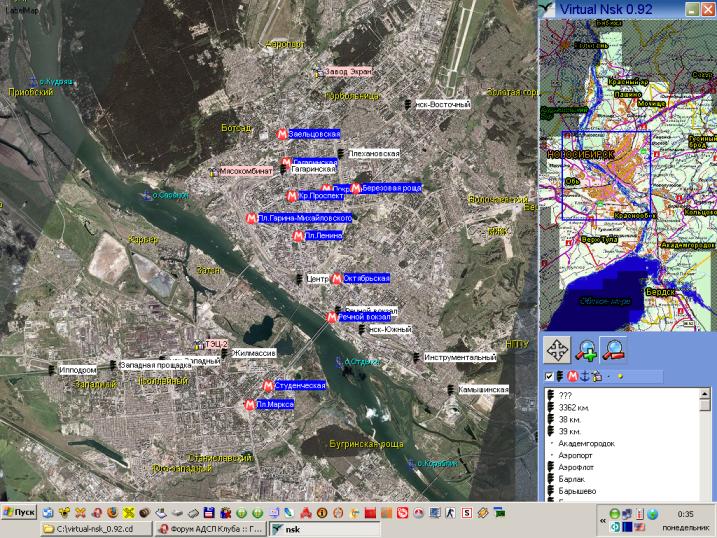Toggle the metro layer filter icon
The image size is (717, 538).
pyautogui.click(x=572, y=376)
